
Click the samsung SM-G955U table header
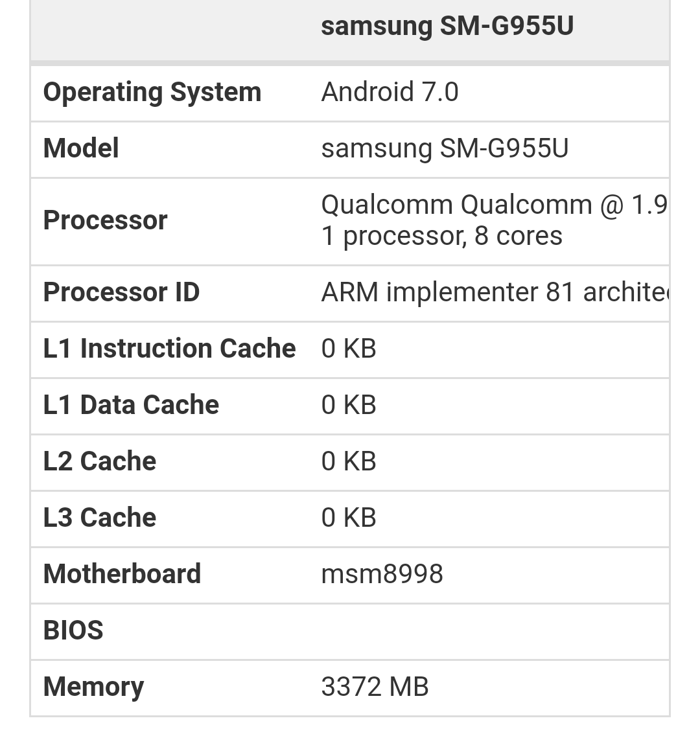point(447,26)
